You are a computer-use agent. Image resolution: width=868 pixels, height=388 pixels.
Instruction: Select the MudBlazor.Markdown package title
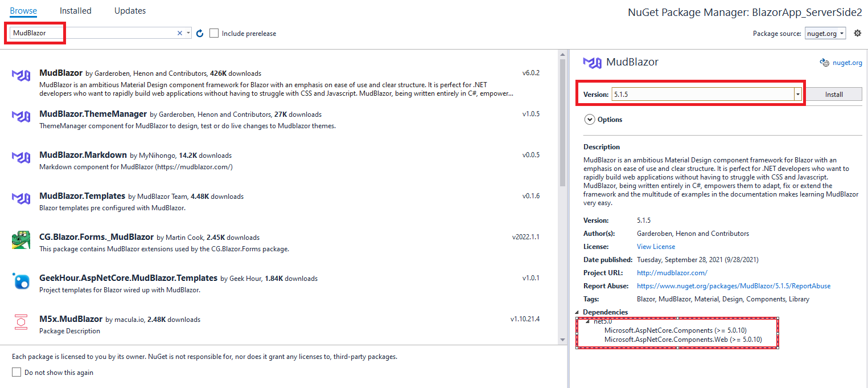83,155
